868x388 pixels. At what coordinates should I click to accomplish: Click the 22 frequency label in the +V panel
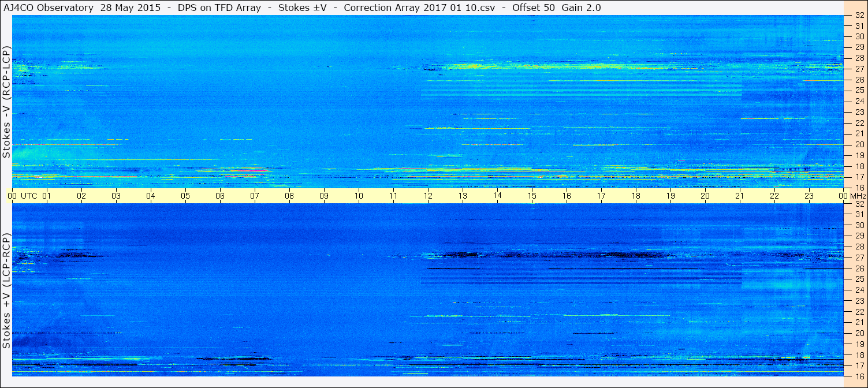[859, 311]
